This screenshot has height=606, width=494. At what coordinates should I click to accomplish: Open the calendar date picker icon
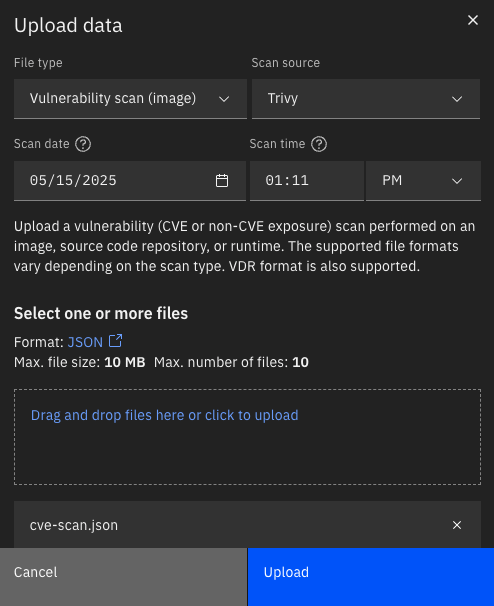pyautogui.click(x=222, y=180)
